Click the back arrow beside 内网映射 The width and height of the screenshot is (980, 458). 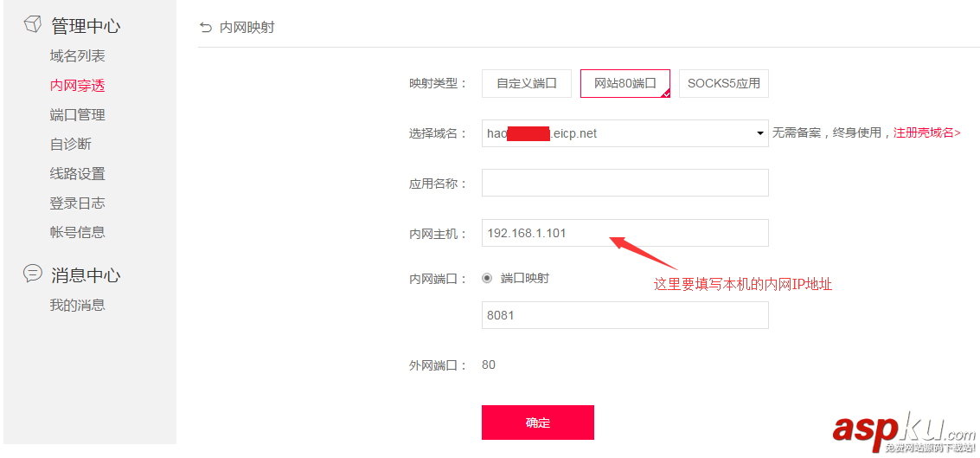pos(205,28)
